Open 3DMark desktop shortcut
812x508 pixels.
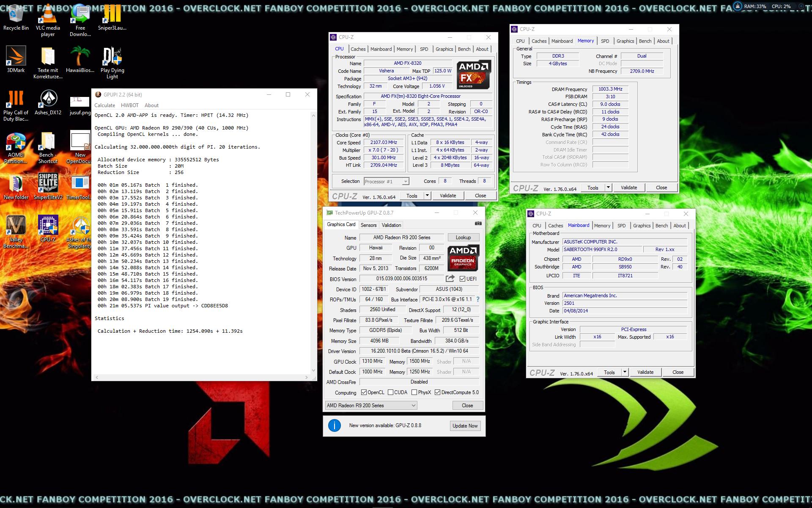[16, 59]
